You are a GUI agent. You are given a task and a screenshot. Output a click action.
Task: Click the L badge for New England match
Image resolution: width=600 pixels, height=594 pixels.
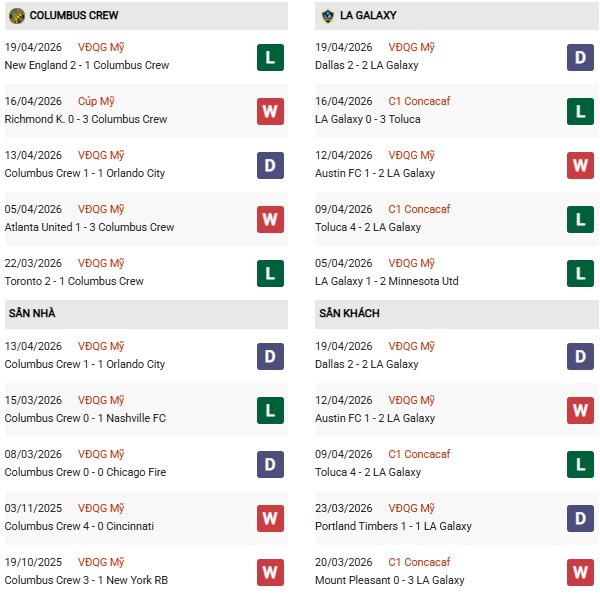click(x=270, y=57)
